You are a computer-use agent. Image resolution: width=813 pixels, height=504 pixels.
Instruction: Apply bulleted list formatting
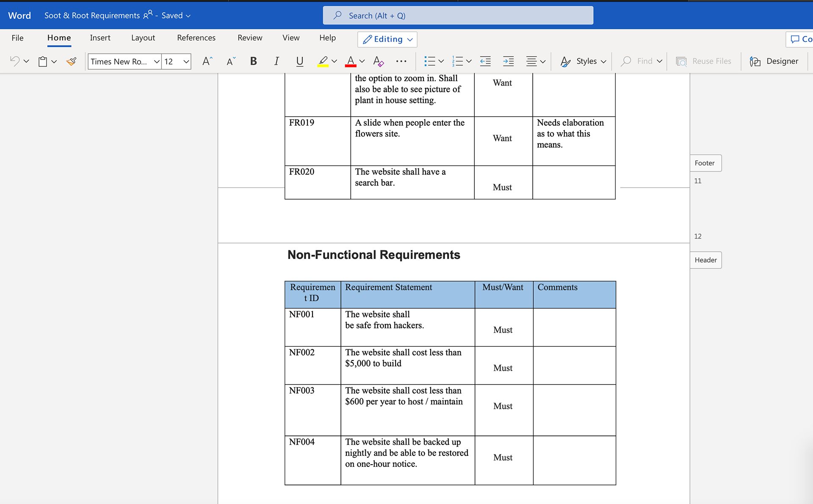[x=430, y=61]
